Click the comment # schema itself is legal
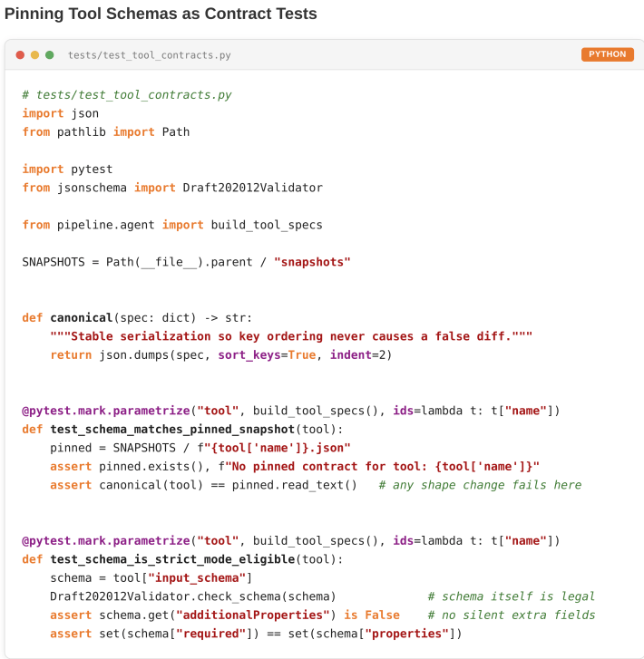The image size is (644, 659). coord(512,596)
